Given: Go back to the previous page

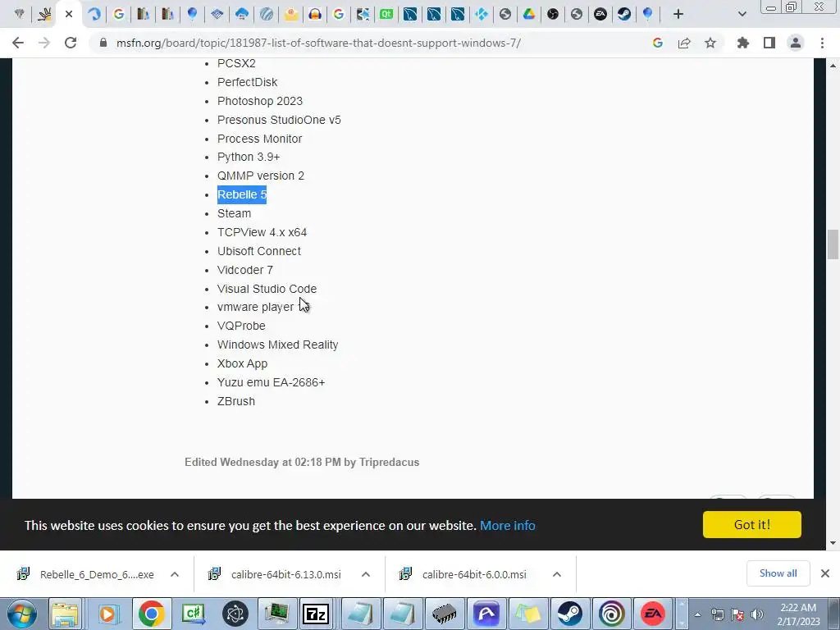Looking at the screenshot, I should tap(18, 43).
